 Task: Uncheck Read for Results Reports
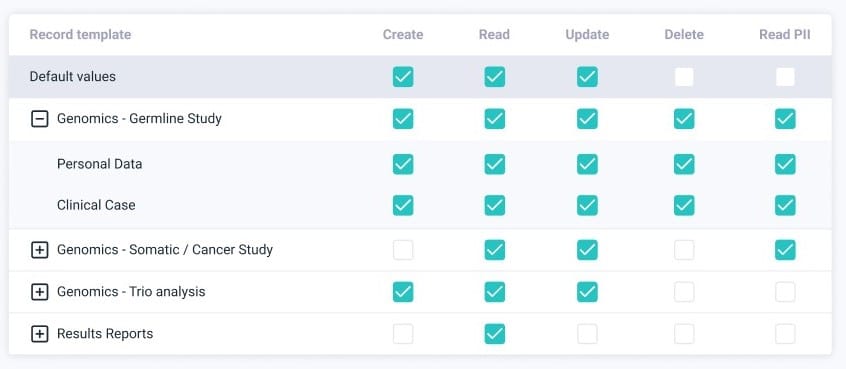point(495,334)
